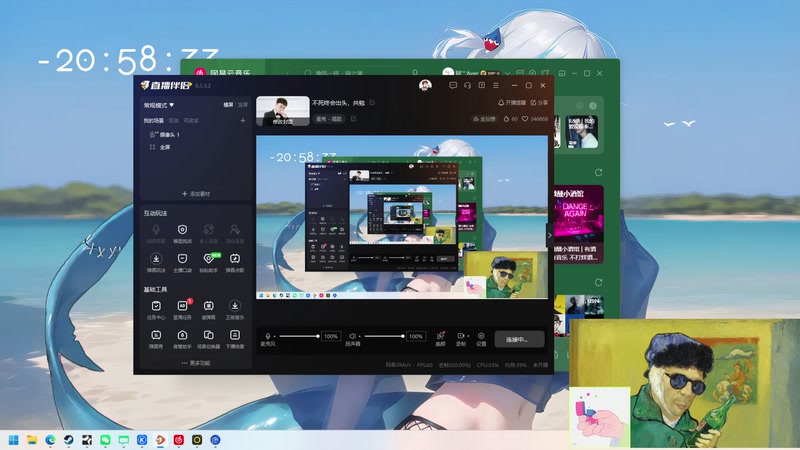Click speaker 100% volume field
Image resolution: width=800 pixels, height=450 pixels.
416,336
